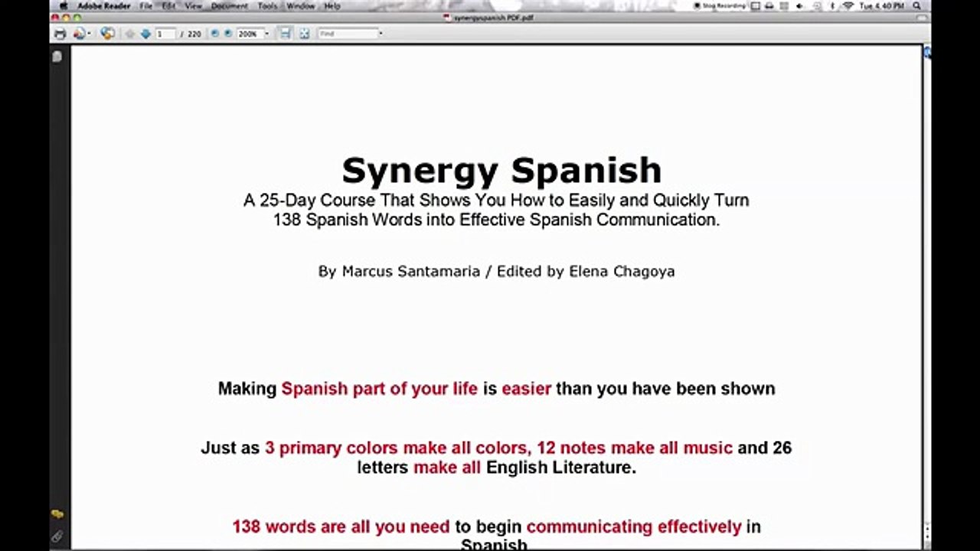
Task: Open the Edit menu
Action: tap(168, 6)
